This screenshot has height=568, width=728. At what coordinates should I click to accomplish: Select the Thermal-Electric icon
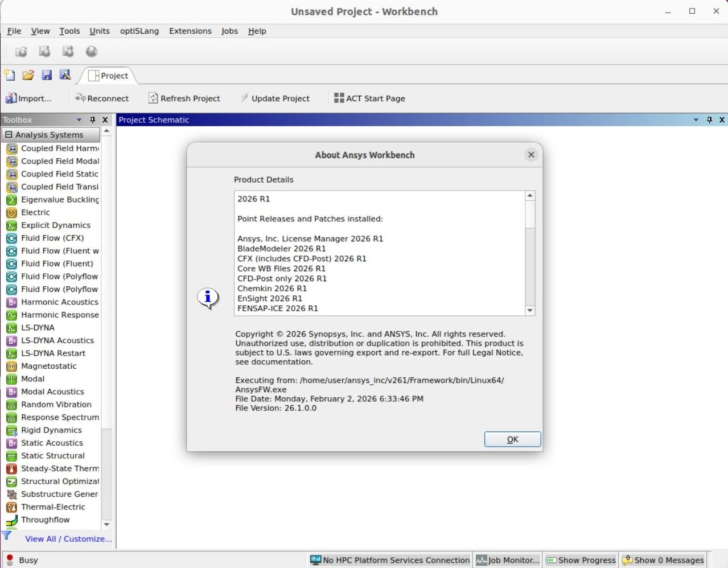point(11,507)
